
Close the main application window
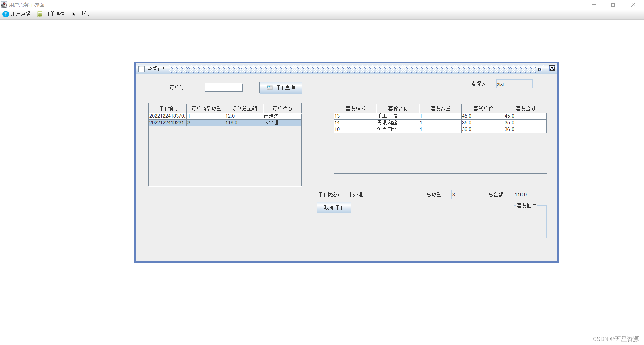point(633,5)
